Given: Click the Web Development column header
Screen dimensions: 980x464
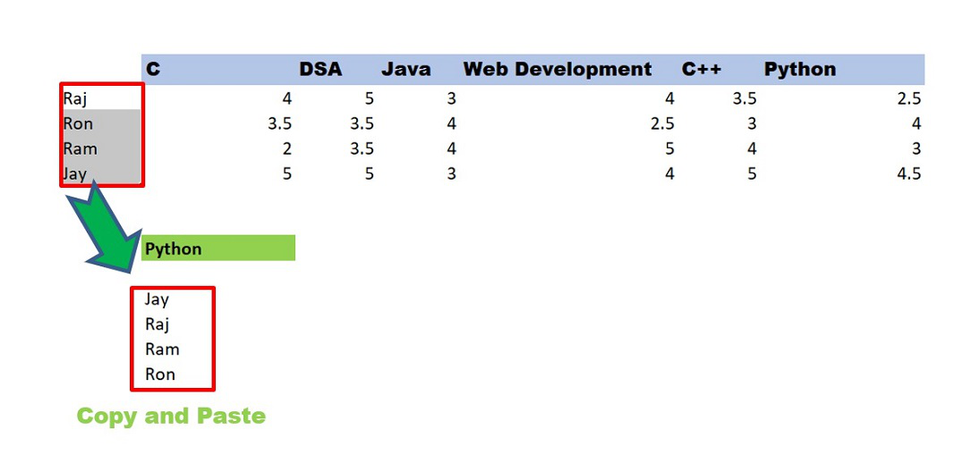Looking at the screenshot, I should pyautogui.click(x=557, y=70).
